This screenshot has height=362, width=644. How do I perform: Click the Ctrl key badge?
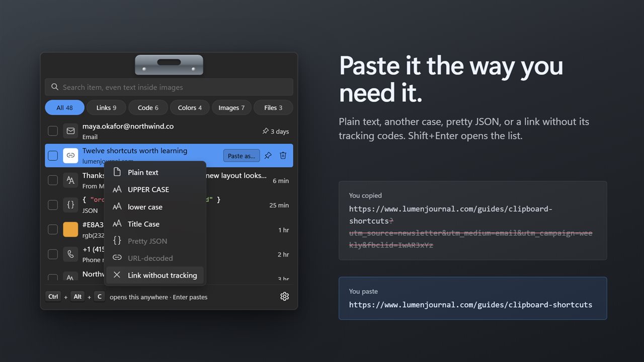point(53,297)
